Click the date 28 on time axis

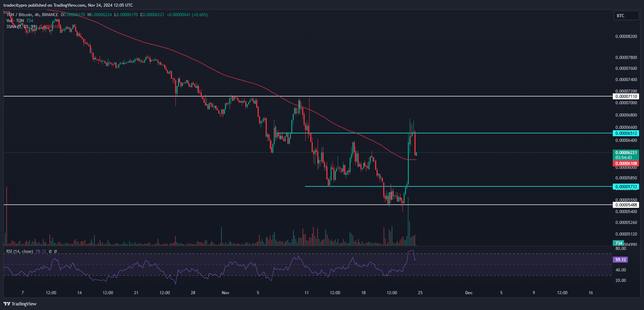(x=193, y=293)
